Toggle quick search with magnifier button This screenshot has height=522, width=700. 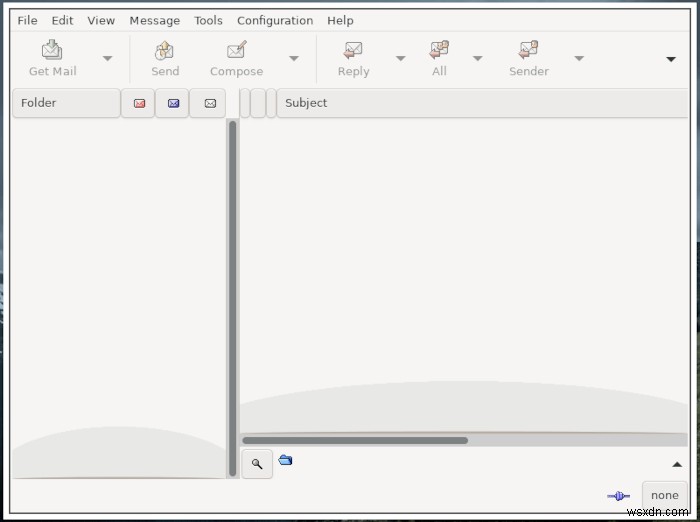coord(257,464)
